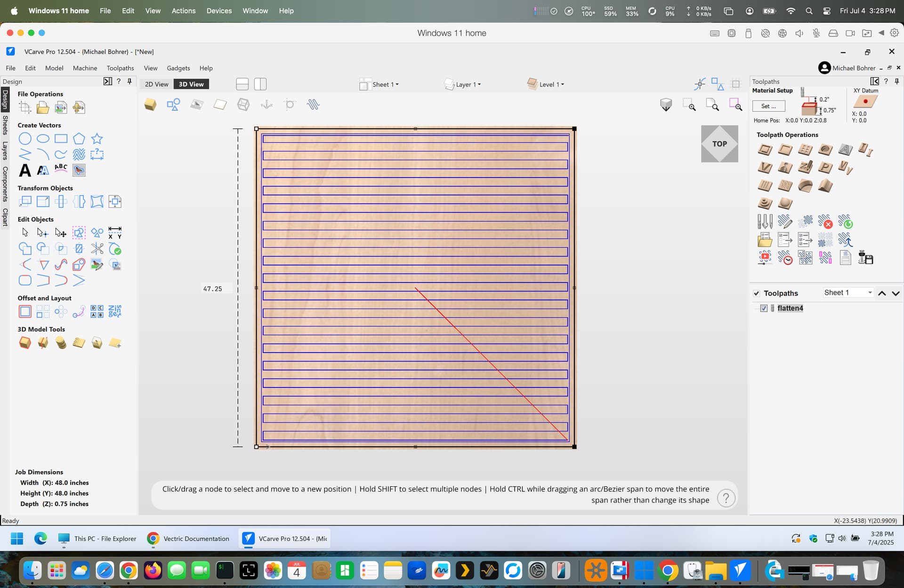Switch to the Clipart side tab
Screen dimensions: 904x588
click(x=5, y=217)
